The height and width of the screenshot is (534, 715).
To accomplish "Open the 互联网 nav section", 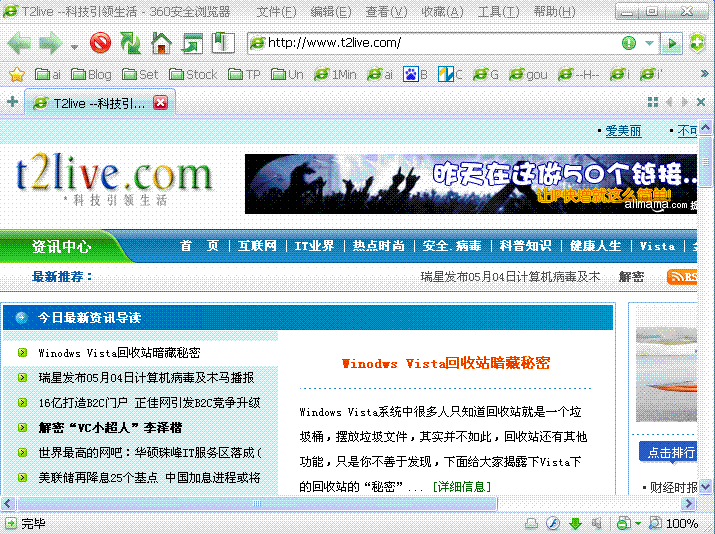I will click(x=257, y=246).
